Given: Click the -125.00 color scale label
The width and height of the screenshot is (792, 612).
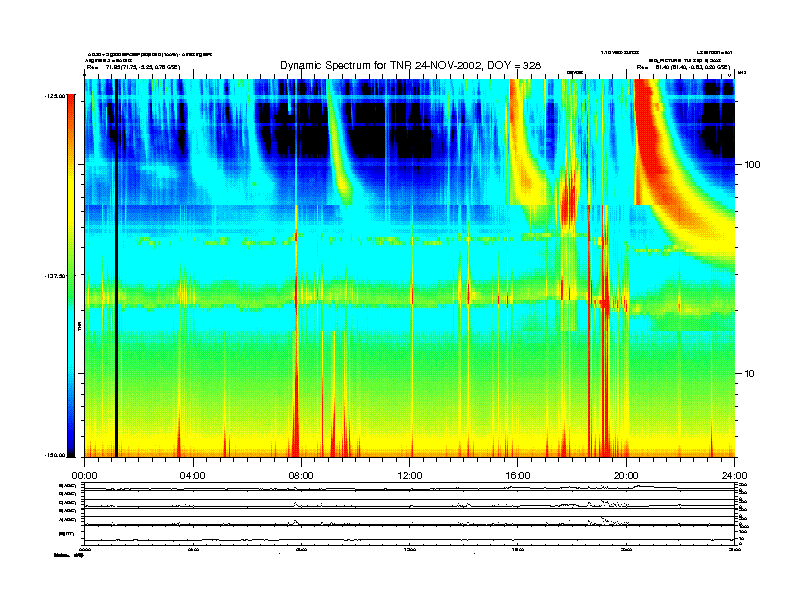Looking at the screenshot, I should pos(56,95).
